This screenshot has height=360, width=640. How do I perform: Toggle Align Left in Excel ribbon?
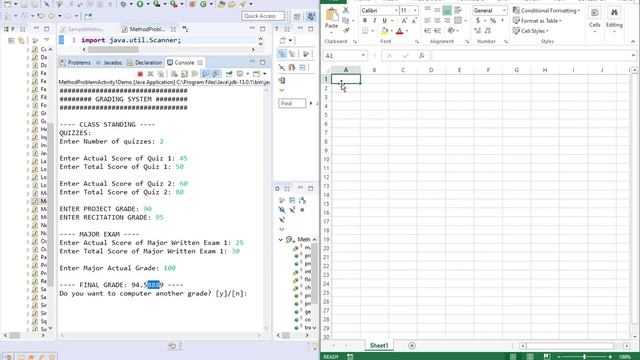[427, 20]
